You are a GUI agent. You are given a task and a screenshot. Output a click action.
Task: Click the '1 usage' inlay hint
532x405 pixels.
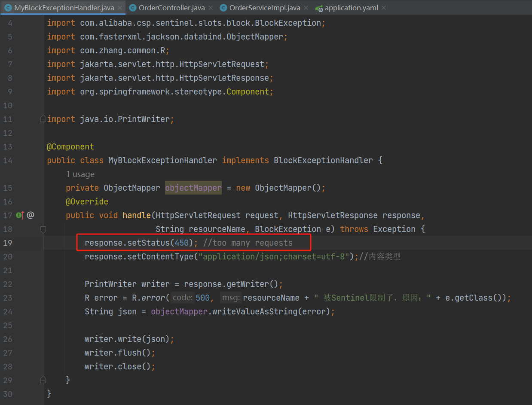pos(80,174)
